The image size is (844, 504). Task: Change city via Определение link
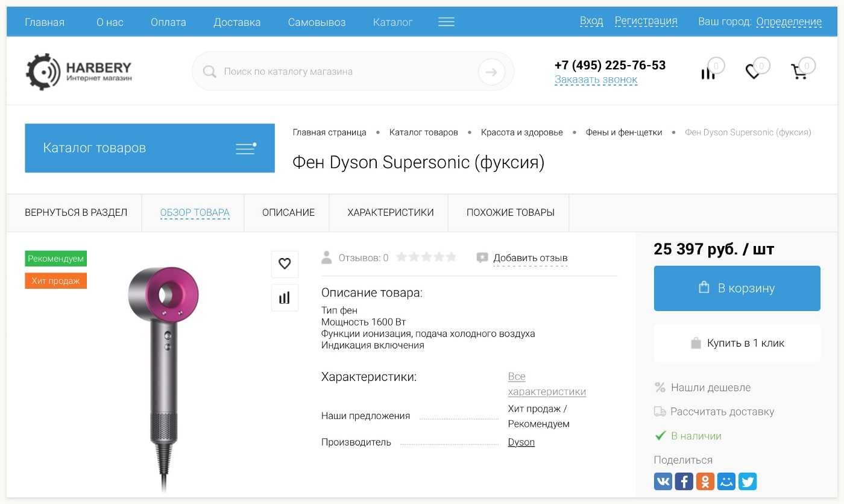tap(789, 22)
